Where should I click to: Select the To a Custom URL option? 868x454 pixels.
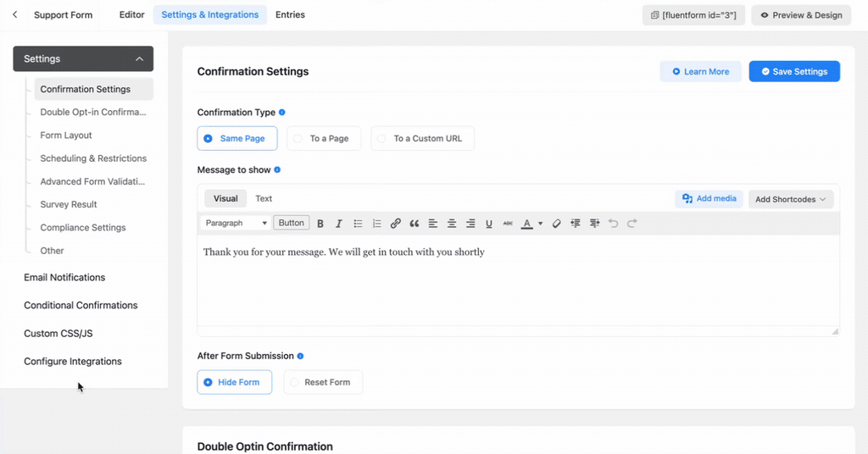422,138
